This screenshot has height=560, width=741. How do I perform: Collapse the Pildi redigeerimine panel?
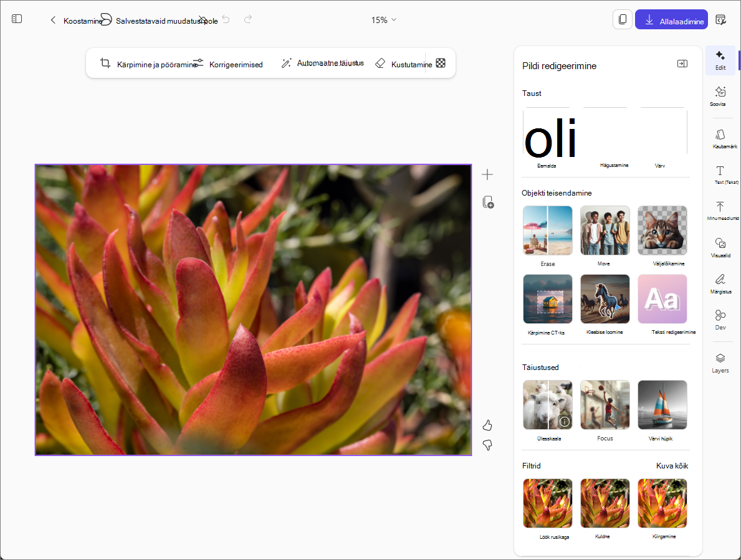(x=682, y=64)
